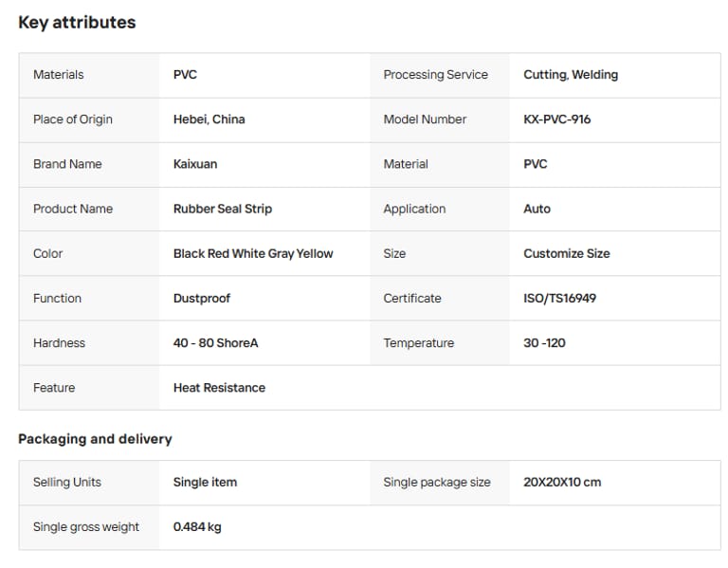Click the Black Red White Gray Yellow value

point(253,253)
